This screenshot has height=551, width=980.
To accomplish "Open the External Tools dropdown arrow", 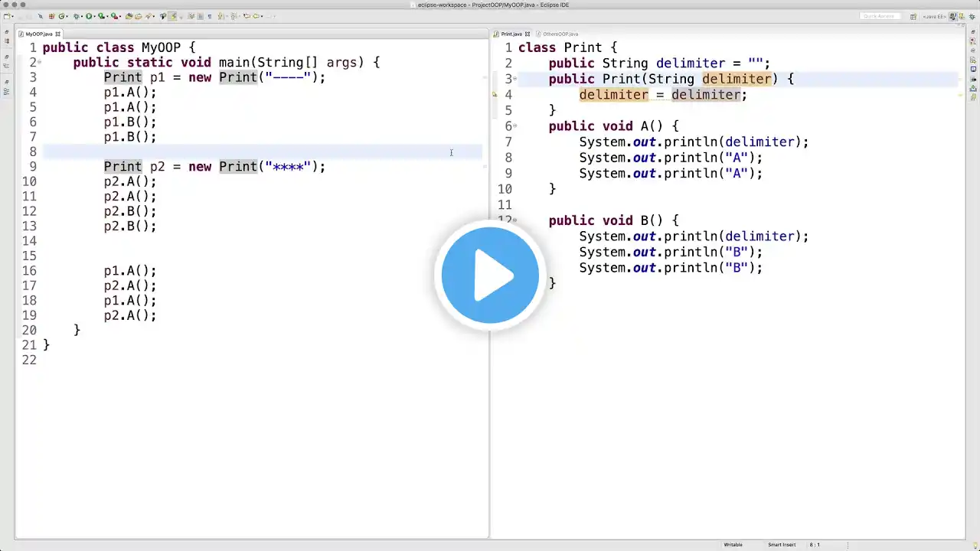I will (120, 16).
